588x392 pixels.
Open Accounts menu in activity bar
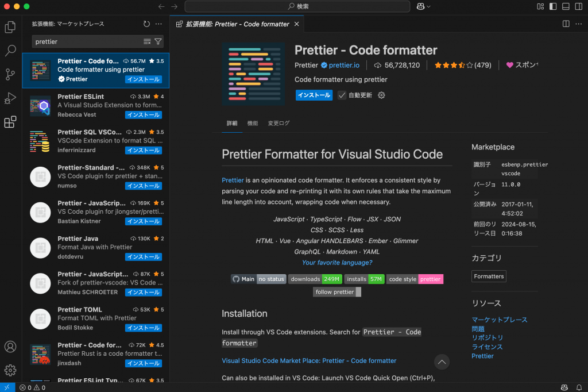pyautogui.click(x=10, y=347)
